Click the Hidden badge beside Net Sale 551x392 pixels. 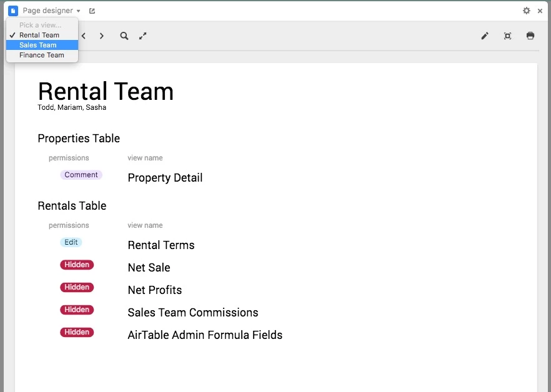point(77,265)
